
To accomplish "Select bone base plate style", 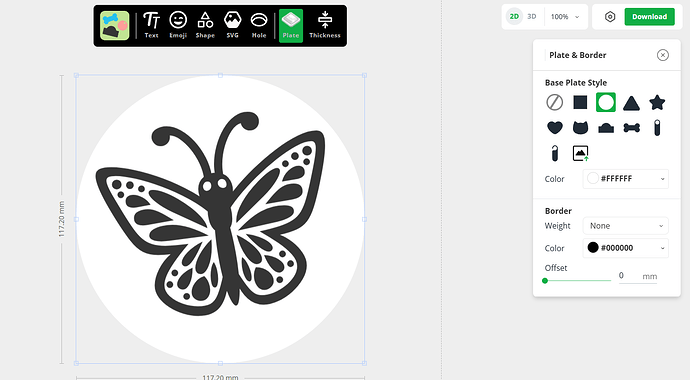I will tap(631, 128).
